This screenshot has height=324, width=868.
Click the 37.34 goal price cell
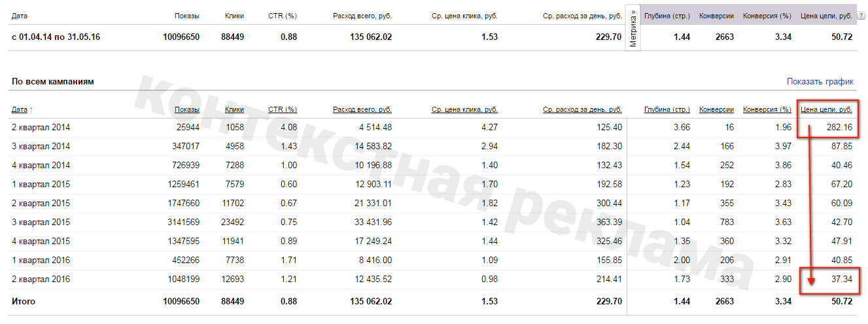pyautogui.click(x=841, y=279)
